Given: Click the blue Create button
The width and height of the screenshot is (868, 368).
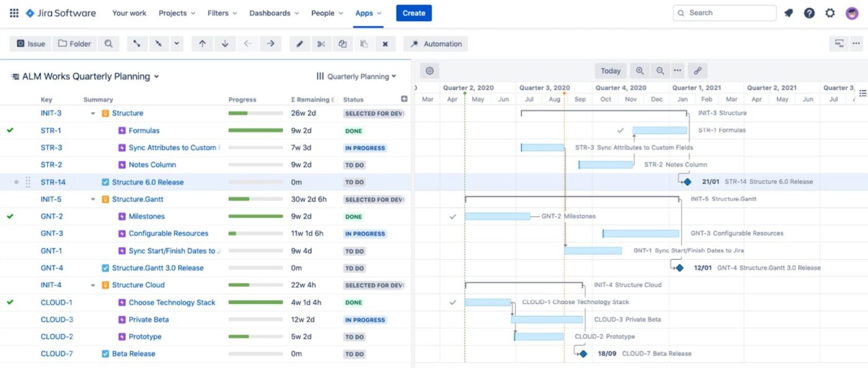Looking at the screenshot, I should pos(414,13).
